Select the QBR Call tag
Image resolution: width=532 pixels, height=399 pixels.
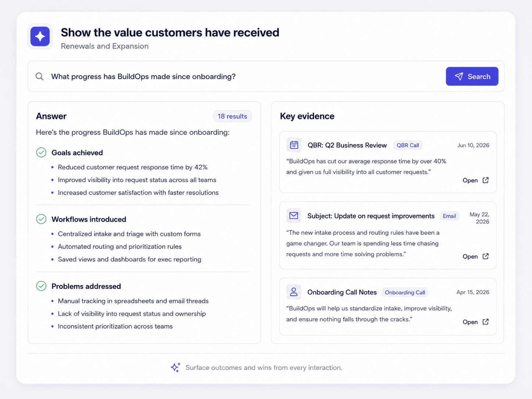click(408, 145)
